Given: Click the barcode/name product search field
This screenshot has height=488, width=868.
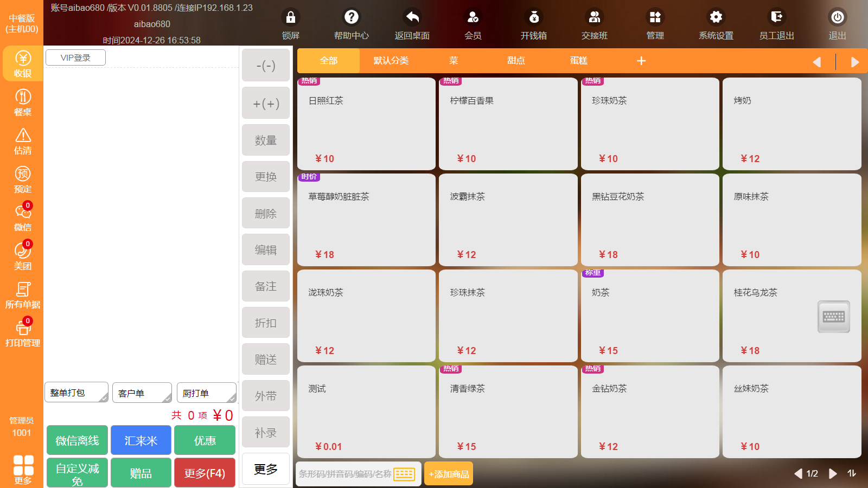Looking at the screenshot, I should [x=345, y=474].
